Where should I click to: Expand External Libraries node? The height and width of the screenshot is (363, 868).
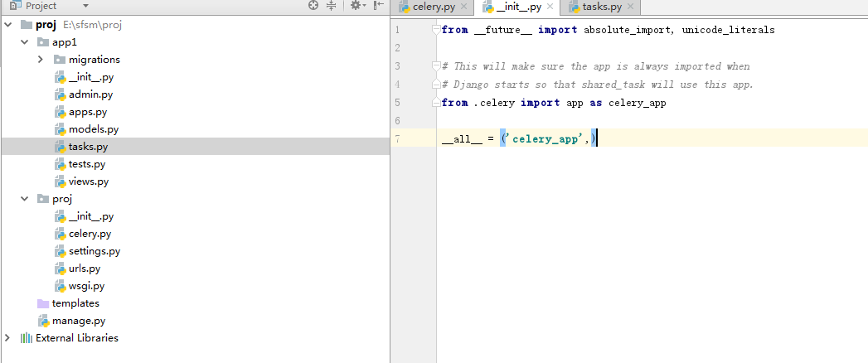[x=7, y=337]
